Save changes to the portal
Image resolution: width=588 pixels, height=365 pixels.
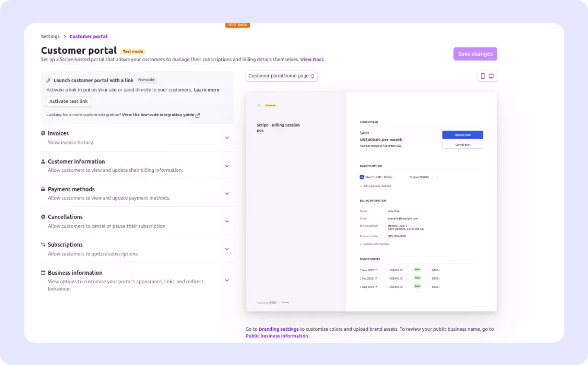coord(475,54)
